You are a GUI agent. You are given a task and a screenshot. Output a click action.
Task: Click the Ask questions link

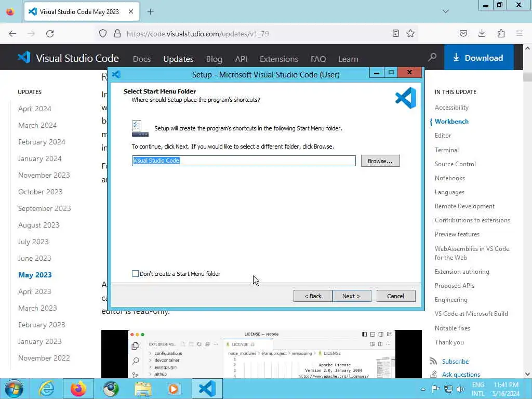click(461, 374)
